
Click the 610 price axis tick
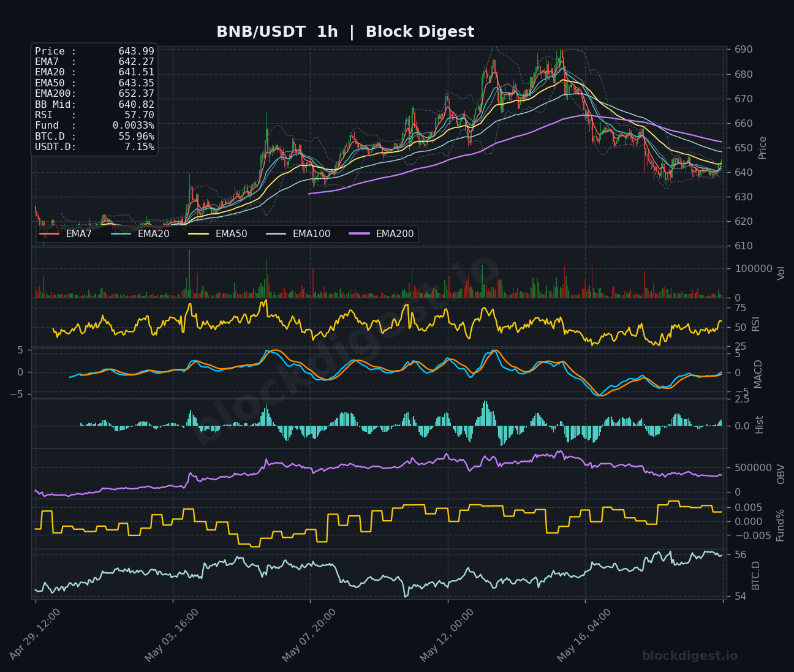click(x=744, y=246)
